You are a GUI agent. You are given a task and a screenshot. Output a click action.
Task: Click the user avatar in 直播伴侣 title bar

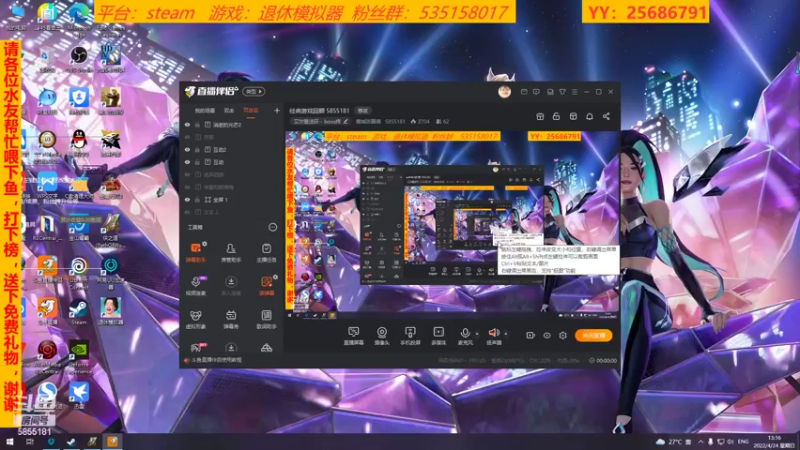(x=504, y=92)
